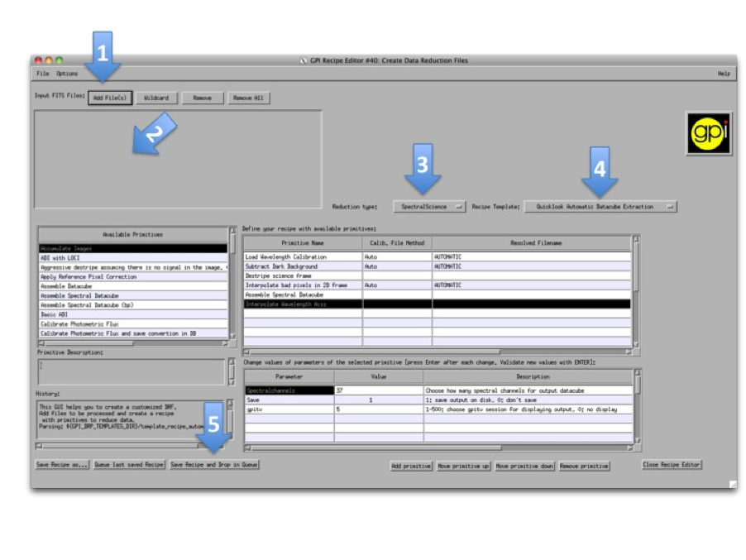Open the Help menu

click(x=723, y=74)
